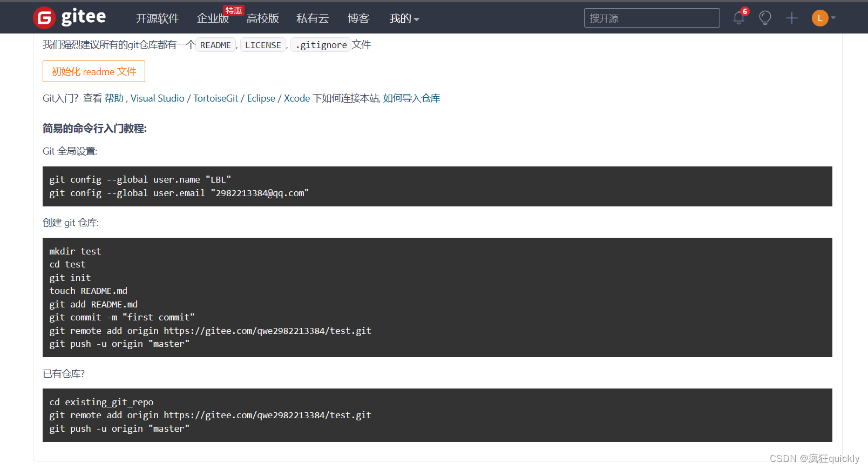Click the touch README.md line

[89, 291]
